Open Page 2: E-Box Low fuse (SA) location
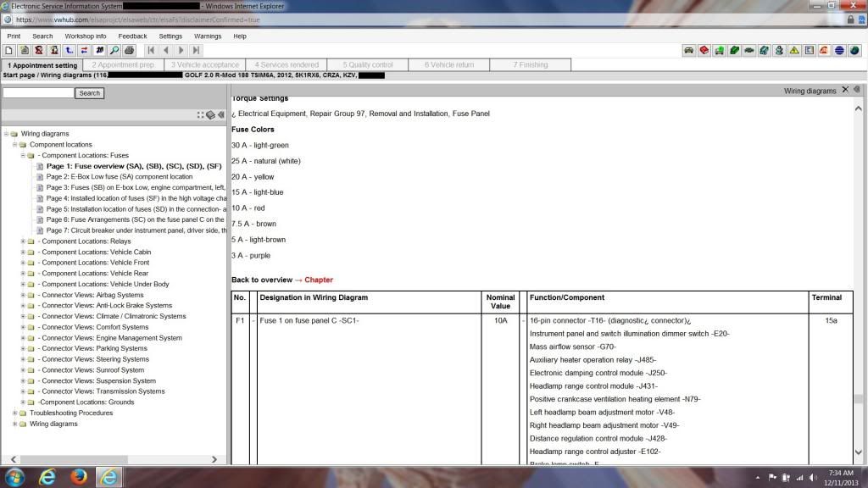Screen dimensions: 868x488 (119, 176)
